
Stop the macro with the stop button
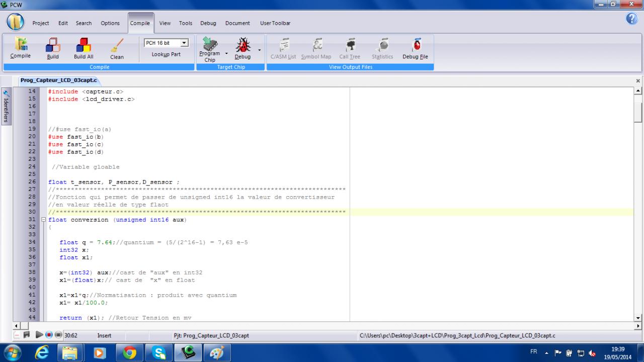coord(58,335)
